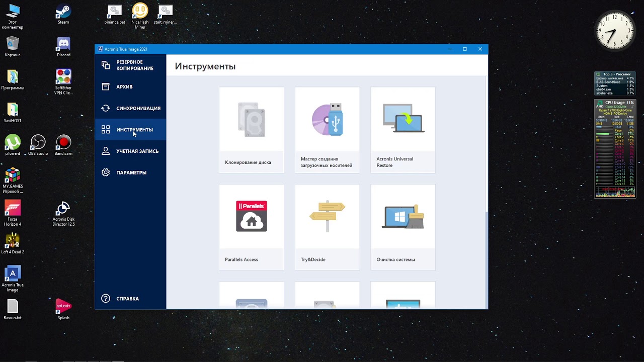Click the Acronis Universal Restore label
This screenshot has height=362, width=644.
[x=395, y=162]
